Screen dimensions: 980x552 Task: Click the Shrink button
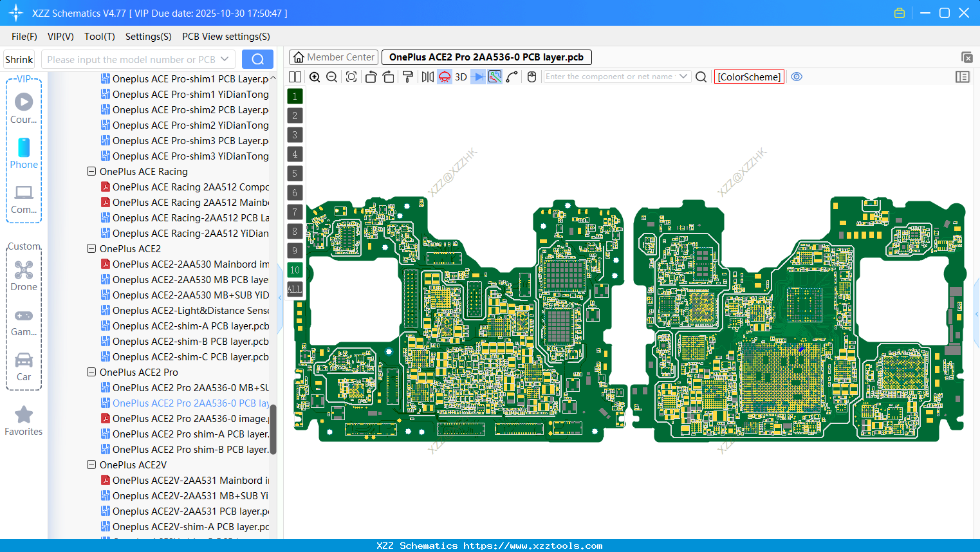(x=19, y=59)
